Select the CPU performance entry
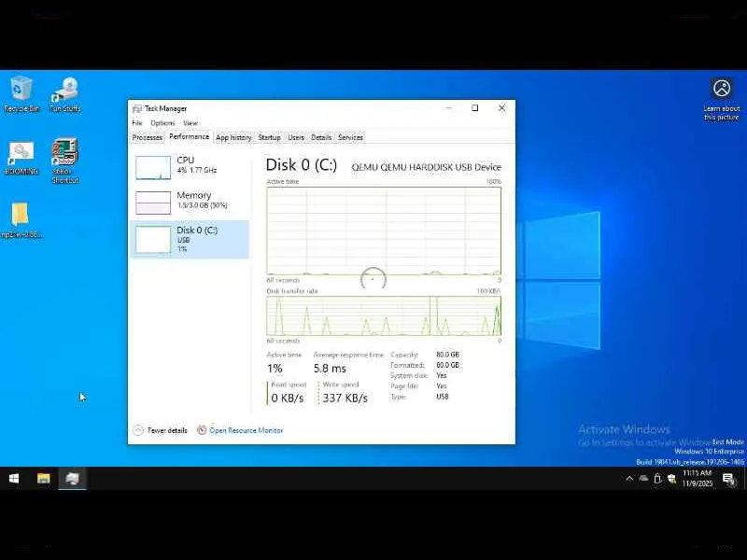This screenshot has width=747, height=560. (x=190, y=168)
